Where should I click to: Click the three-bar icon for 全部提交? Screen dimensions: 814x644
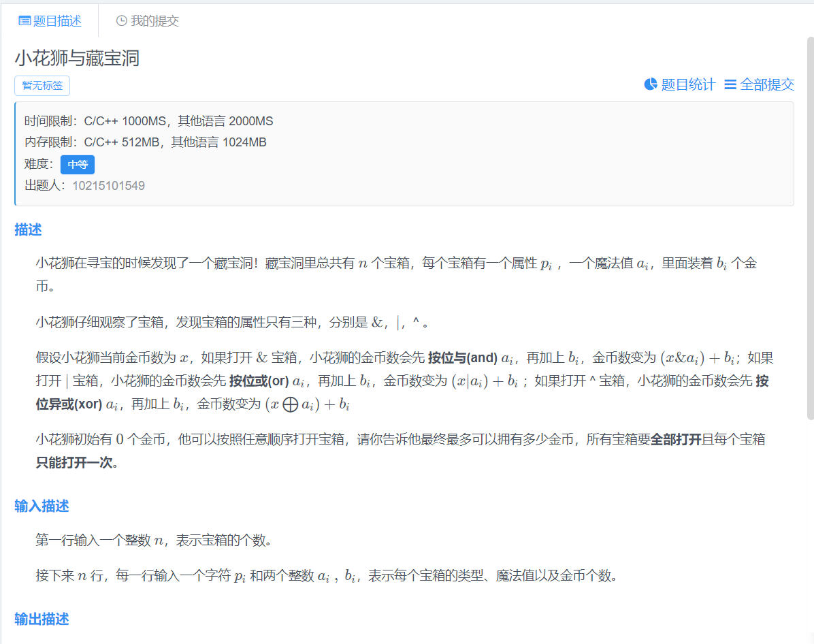coord(730,84)
